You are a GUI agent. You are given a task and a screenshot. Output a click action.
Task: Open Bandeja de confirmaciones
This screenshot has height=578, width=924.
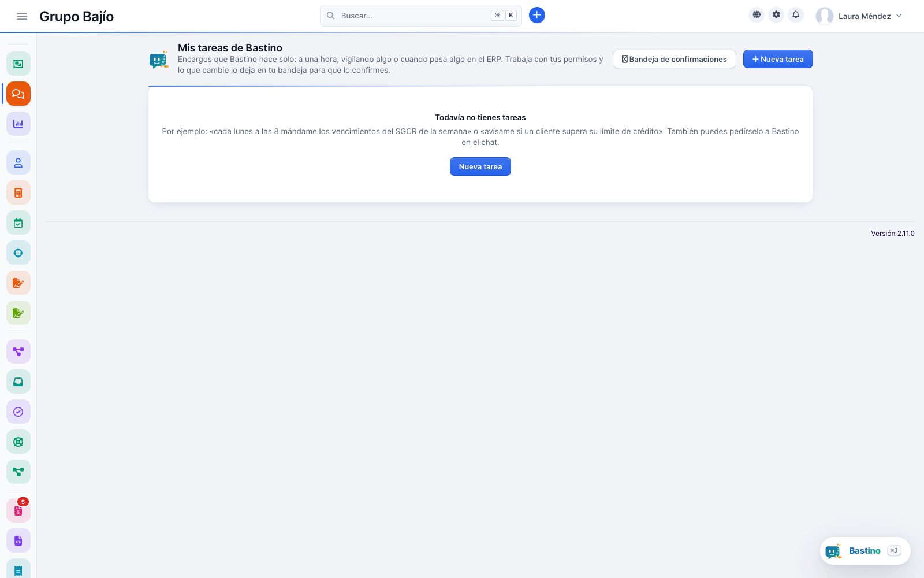point(675,59)
